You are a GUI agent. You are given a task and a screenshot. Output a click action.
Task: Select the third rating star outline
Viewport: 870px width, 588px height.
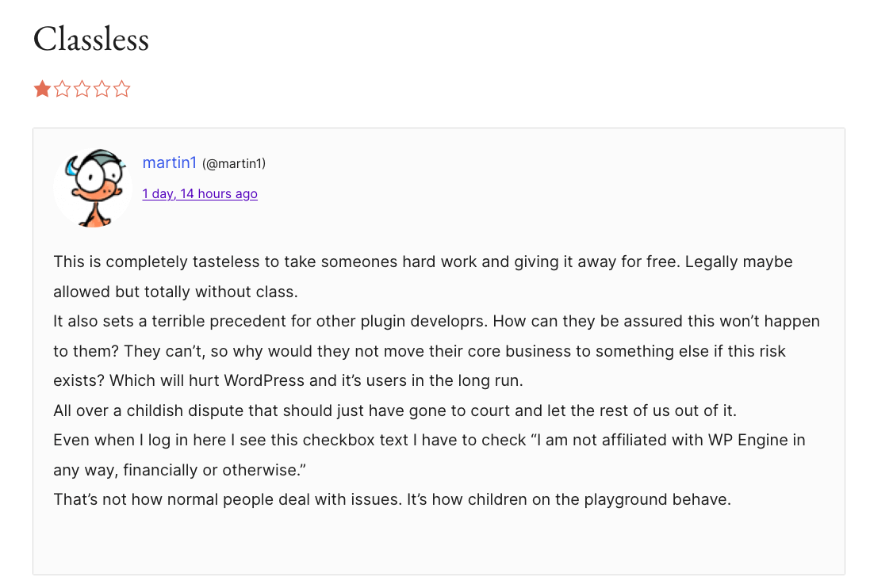[x=82, y=90]
